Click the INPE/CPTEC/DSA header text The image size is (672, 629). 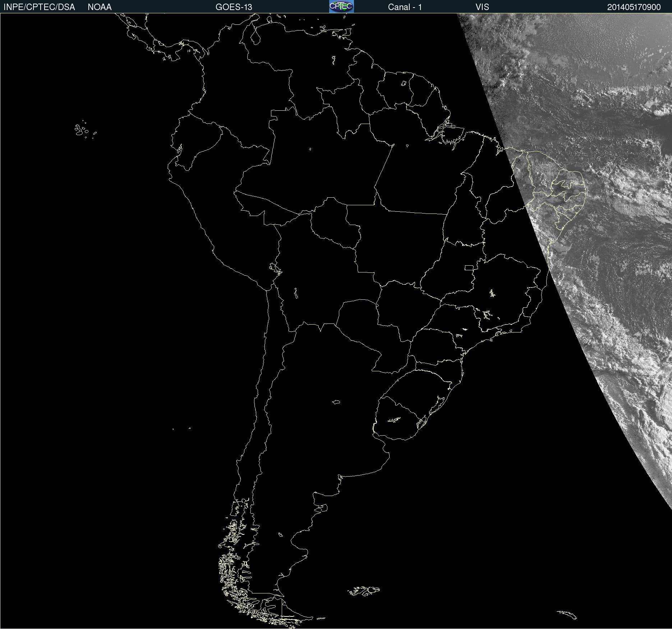(x=39, y=7)
